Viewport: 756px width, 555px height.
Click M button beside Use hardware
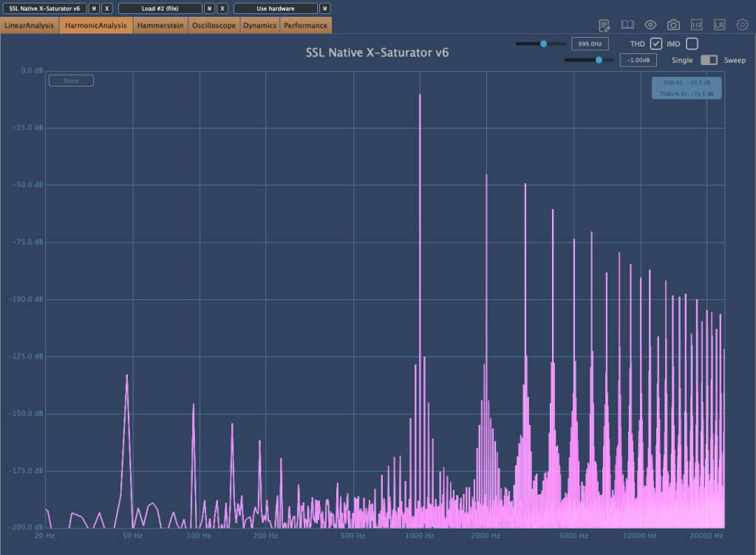pyautogui.click(x=324, y=8)
